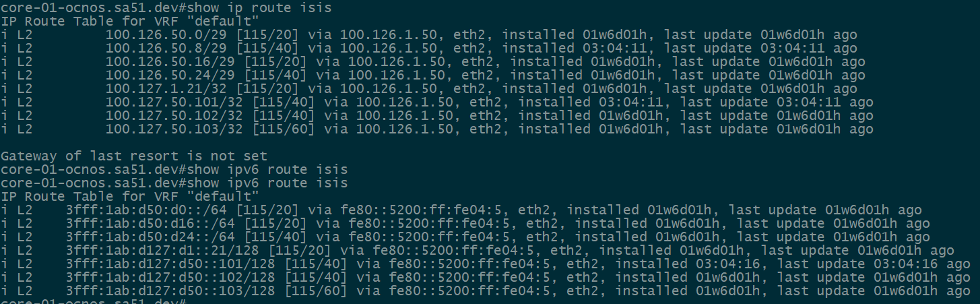Viewport: 980px width, 304px height.
Task: Click the prefix 3fff:1ab:d50:d24::/64
Action: [150, 237]
